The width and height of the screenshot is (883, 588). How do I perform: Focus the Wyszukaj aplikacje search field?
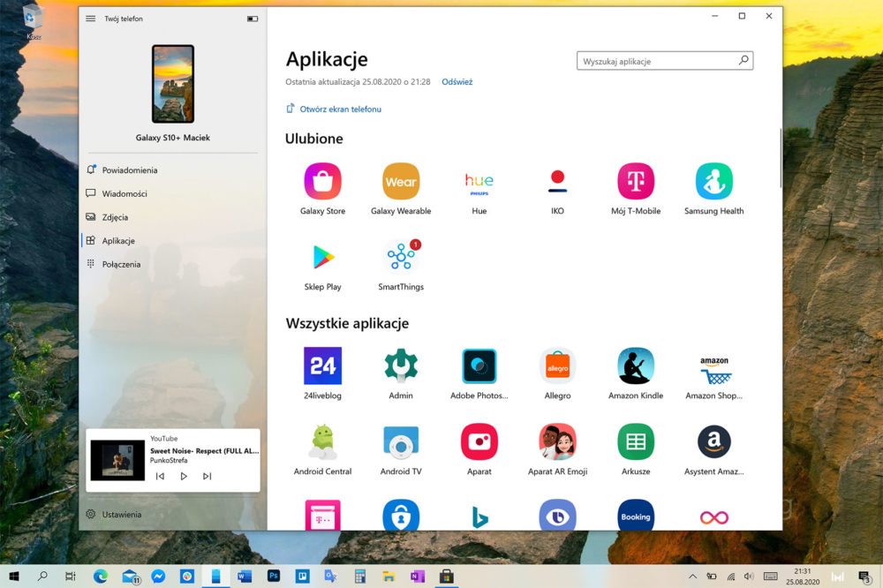tap(665, 61)
